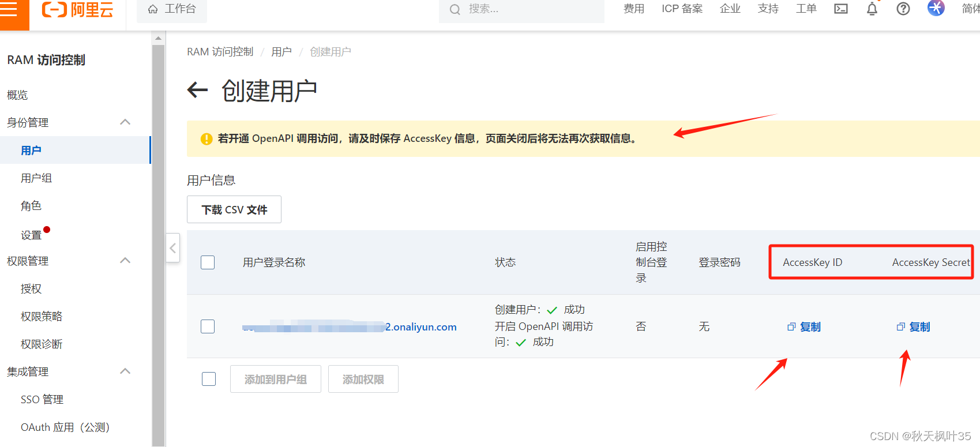This screenshot has width=980, height=447.
Task: Select 用户 in the sidebar
Action: pos(75,150)
